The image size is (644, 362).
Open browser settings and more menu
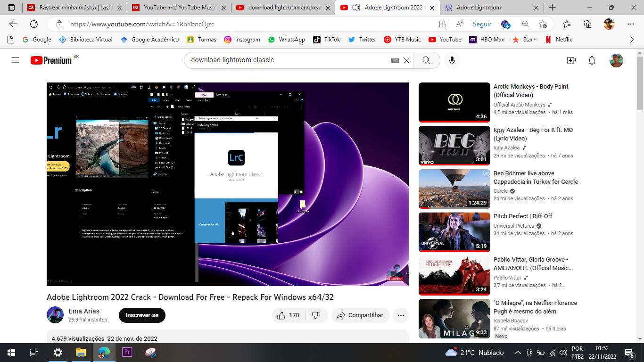630,24
